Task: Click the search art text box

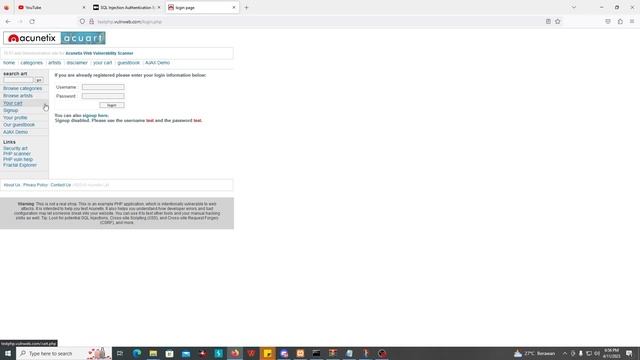Action: point(18,80)
